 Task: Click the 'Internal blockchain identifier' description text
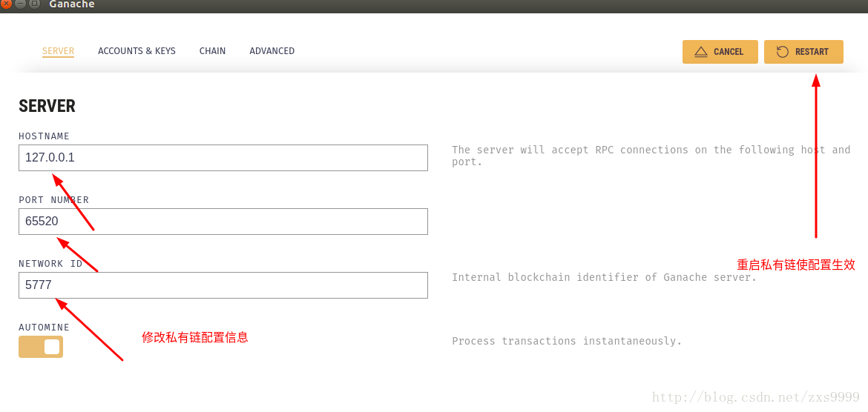pyautogui.click(x=604, y=277)
